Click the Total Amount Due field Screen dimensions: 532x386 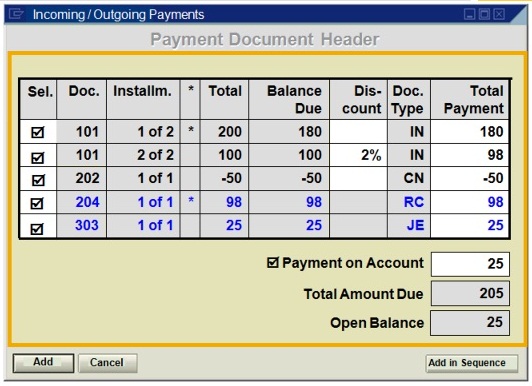point(470,293)
